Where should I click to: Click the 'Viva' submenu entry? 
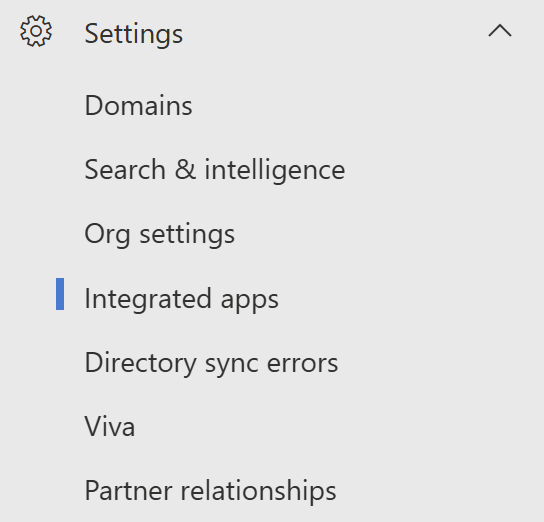(110, 427)
